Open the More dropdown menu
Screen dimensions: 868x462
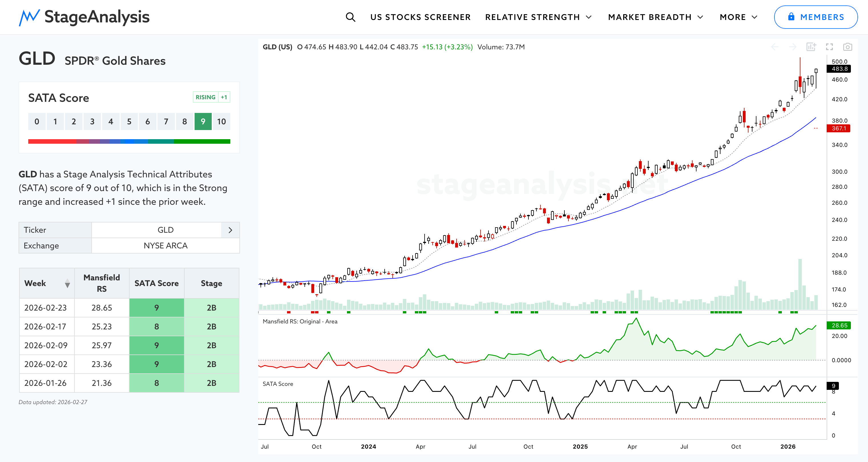[738, 17]
